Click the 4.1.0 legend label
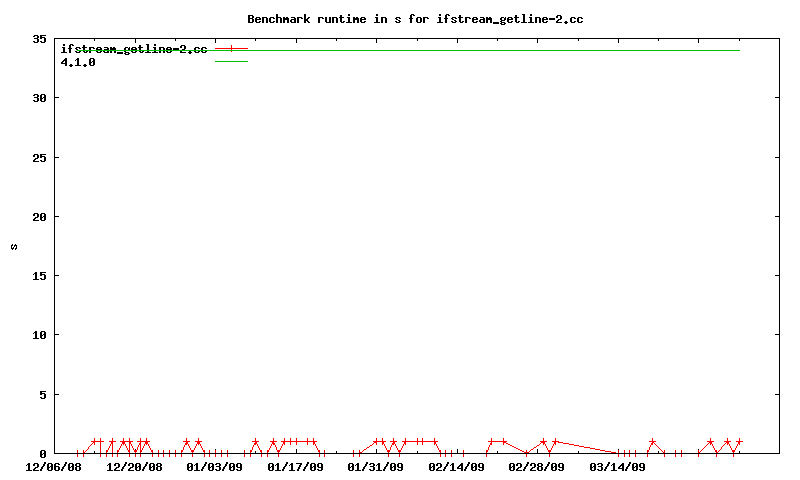 [x=78, y=62]
